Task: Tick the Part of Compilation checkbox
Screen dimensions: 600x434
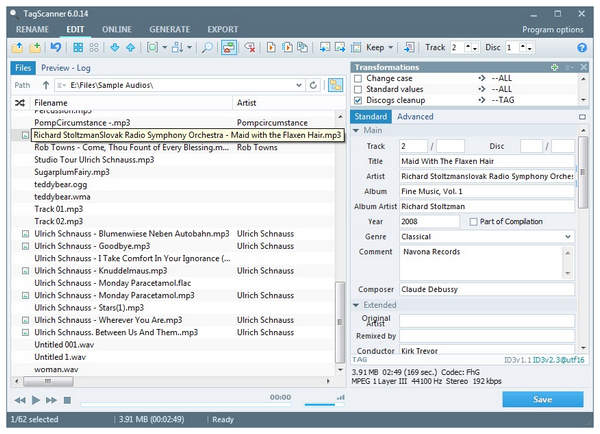Action: tap(473, 222)
